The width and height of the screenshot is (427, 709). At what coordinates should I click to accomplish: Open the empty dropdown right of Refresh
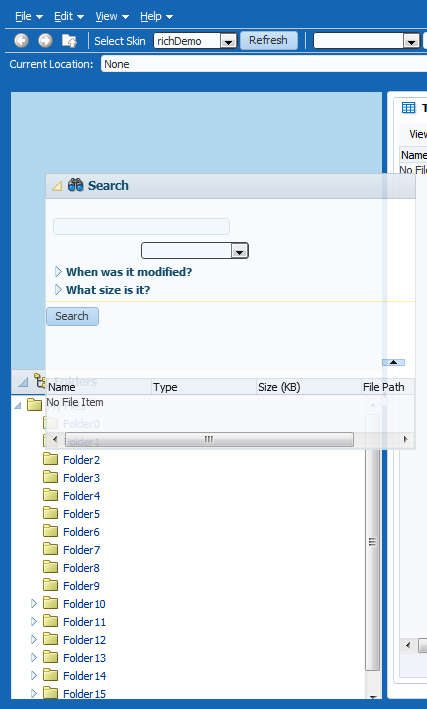point(411,41)
